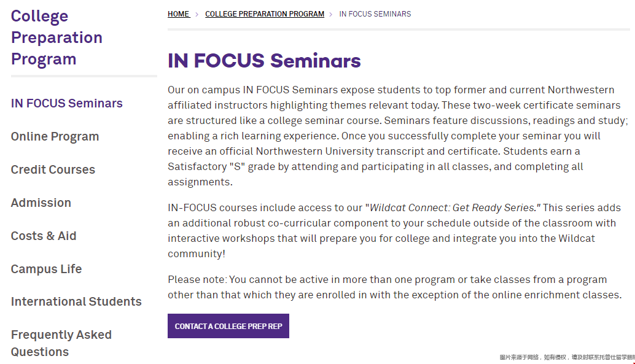Select the IN FOCUS SEMINARS breadcrumb text
This screenshot has width=635, height=364.
coord(375,14)
